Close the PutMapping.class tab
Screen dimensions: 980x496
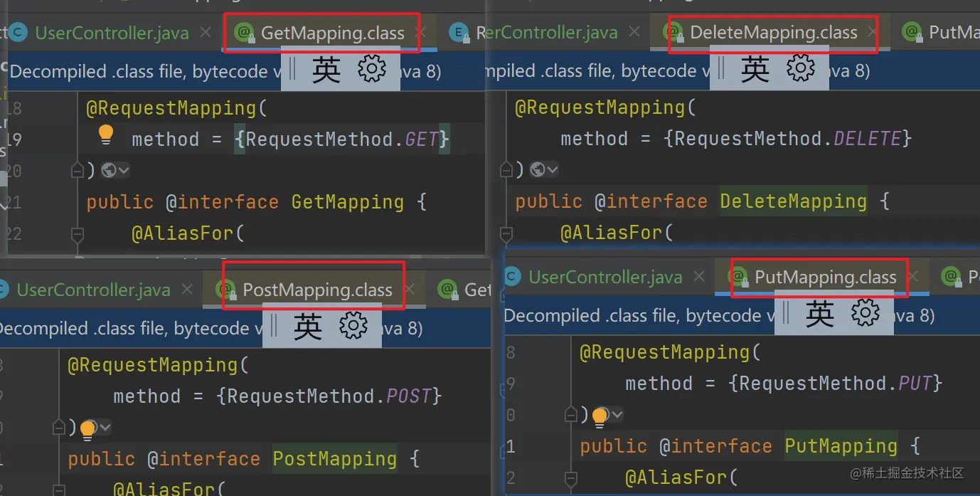point(914,277)
